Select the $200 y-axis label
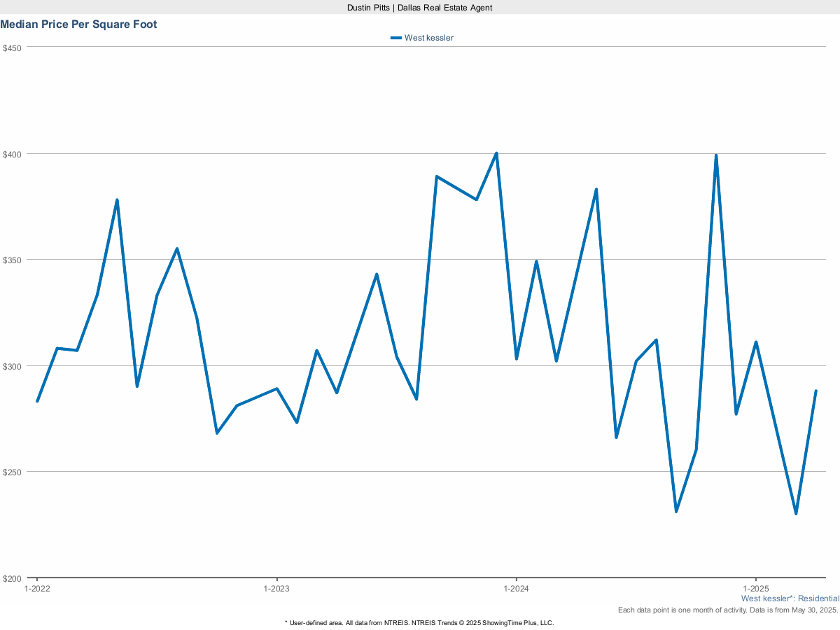 coord(13,578)
